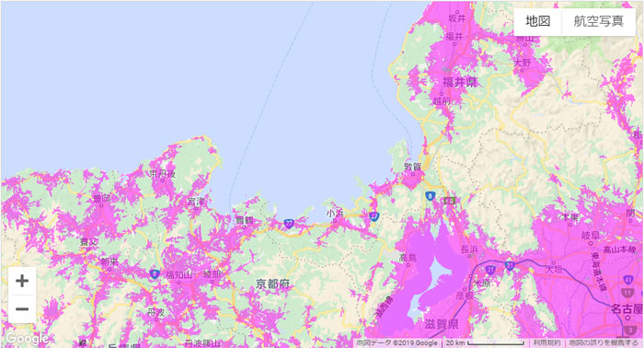This screenshot has height=348, width=644.
Task: Click the 大野 city label
Action: click(x=523, y=63)
